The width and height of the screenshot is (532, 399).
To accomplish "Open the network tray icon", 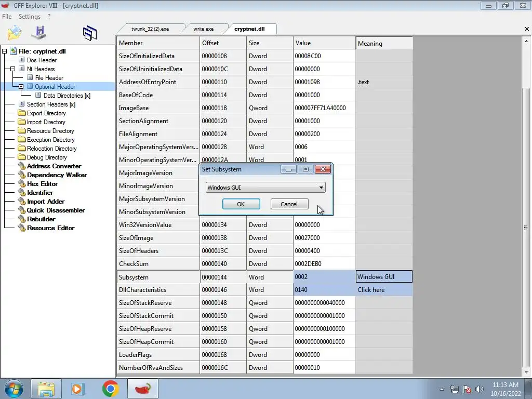I will click(x=454, y=389).
